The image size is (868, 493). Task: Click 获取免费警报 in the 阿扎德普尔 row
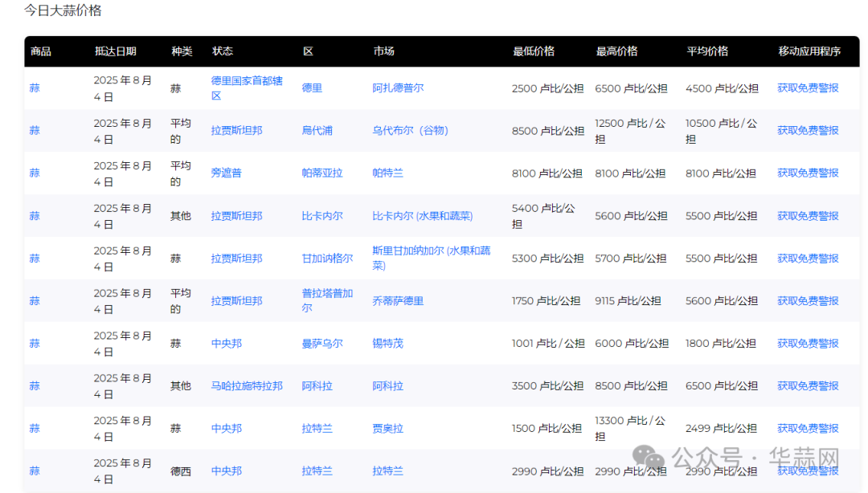pos(808,88)
